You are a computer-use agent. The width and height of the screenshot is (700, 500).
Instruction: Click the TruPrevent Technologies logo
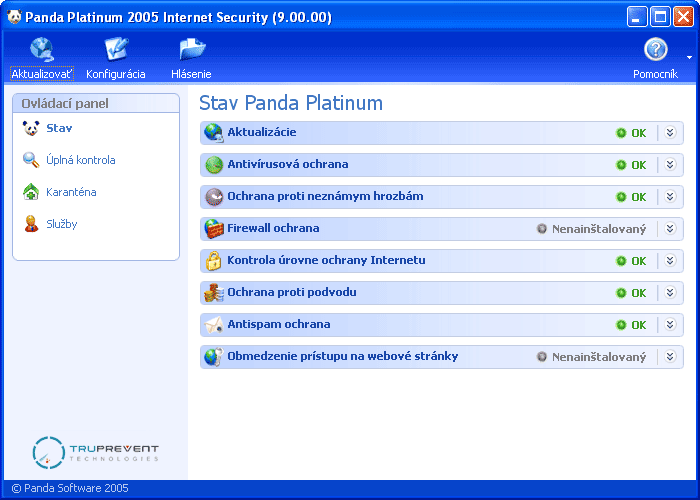point(96,453)
